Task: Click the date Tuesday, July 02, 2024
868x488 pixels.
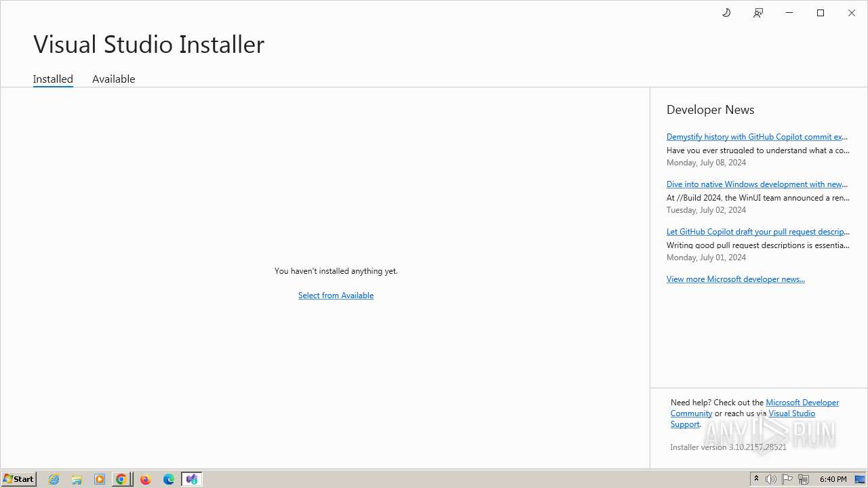Action: (x=706, y=210)
